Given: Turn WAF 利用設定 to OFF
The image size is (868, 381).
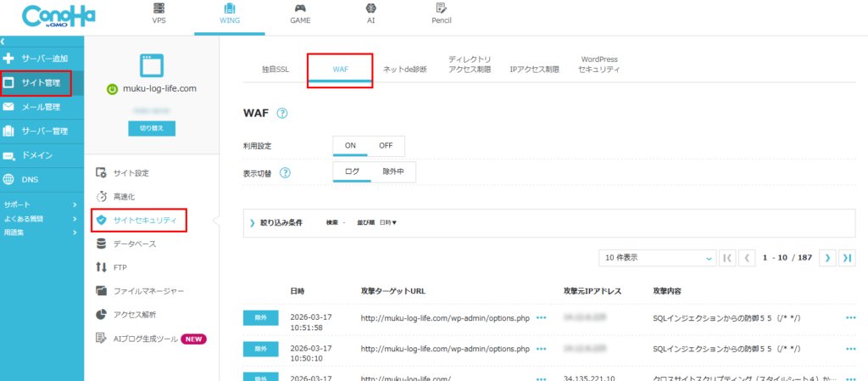Looking at the screenshot, I should pos(386,145).
